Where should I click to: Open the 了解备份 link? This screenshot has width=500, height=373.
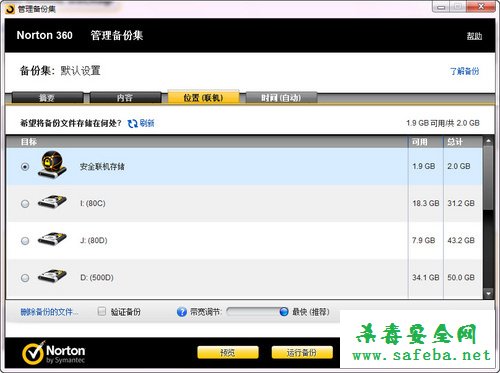pyautogui.click(x=464, y=71)
